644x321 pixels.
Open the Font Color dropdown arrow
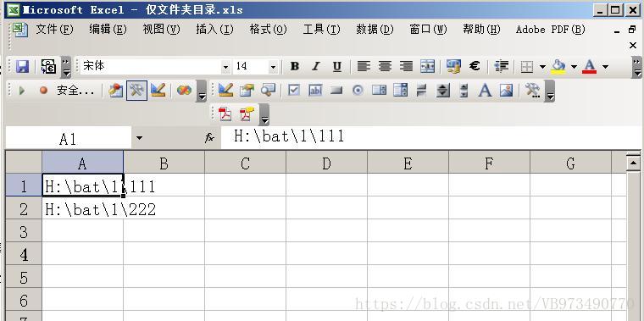click(605, 67)
